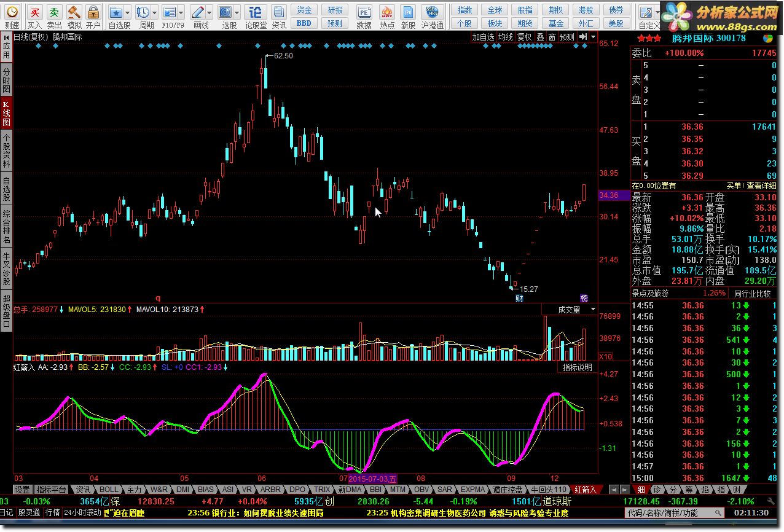This screenshot has width=784, height=532.
Task: Switch to the 个股资料 side tab
Action: tap(6, 149)
